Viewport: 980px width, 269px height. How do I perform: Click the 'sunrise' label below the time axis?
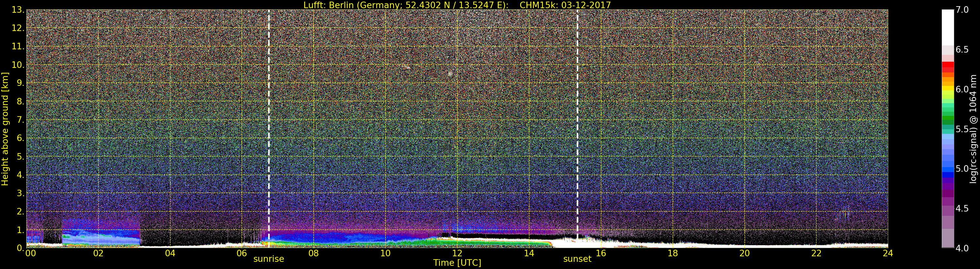(x=268, y=259)
